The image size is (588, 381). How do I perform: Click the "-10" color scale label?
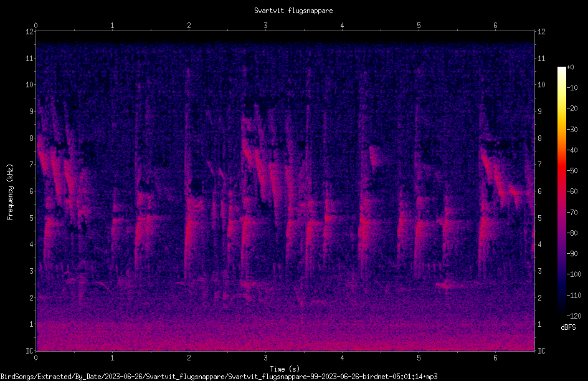click(572, 88)
